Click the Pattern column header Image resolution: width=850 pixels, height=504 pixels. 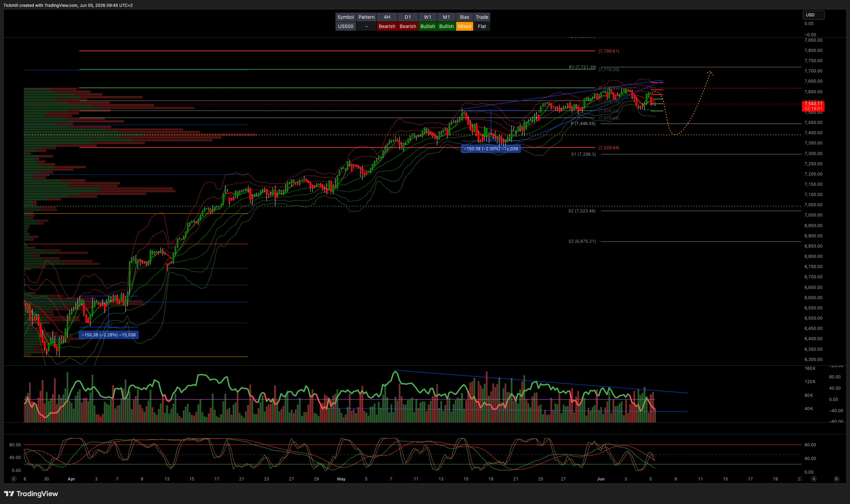point(366,17)
